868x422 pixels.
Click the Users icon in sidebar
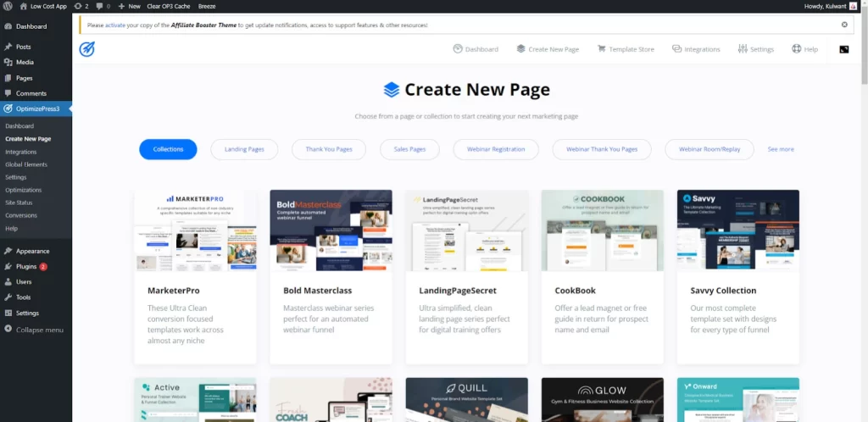[x=8, y=282]
